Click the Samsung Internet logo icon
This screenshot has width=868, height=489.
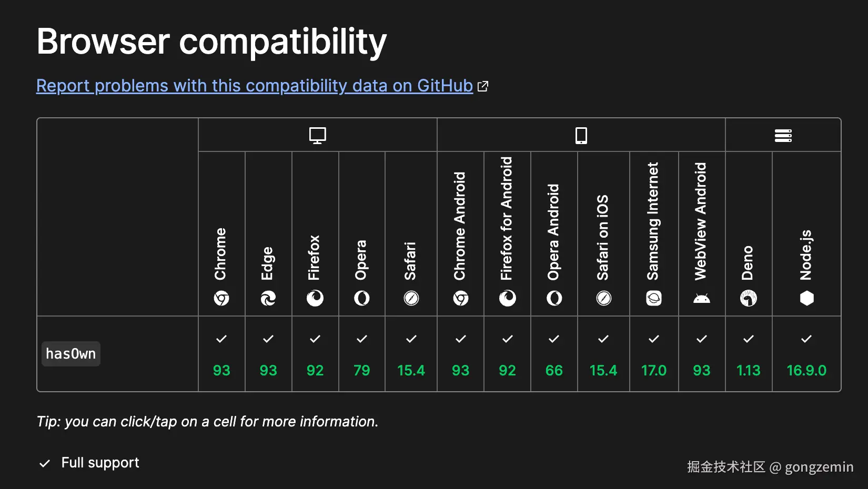point(654,299)
